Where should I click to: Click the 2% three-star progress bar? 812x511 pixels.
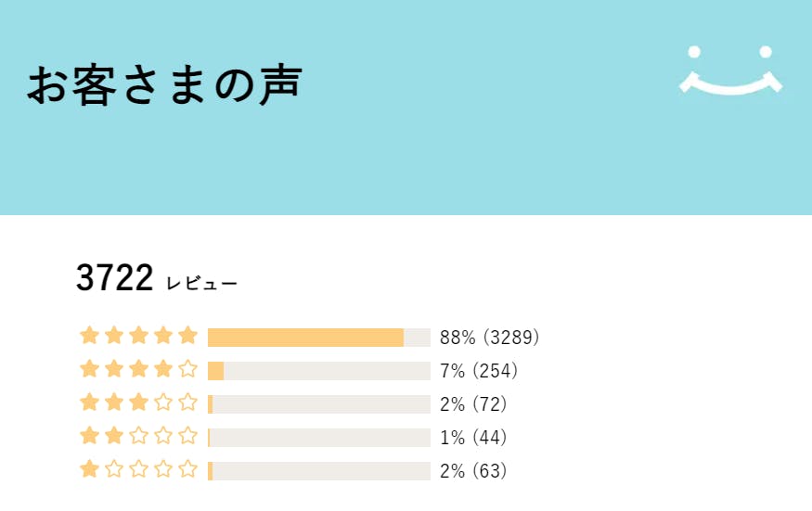[x=318, y=404]
